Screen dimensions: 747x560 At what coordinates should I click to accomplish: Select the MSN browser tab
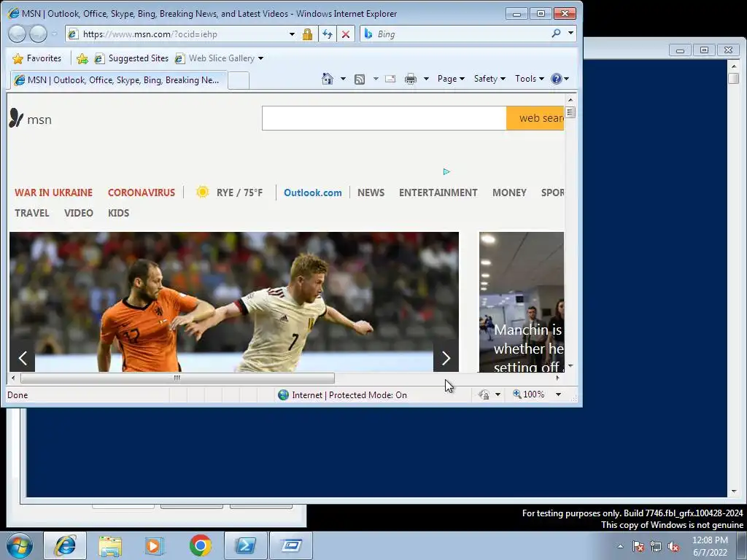pos(119,80)
